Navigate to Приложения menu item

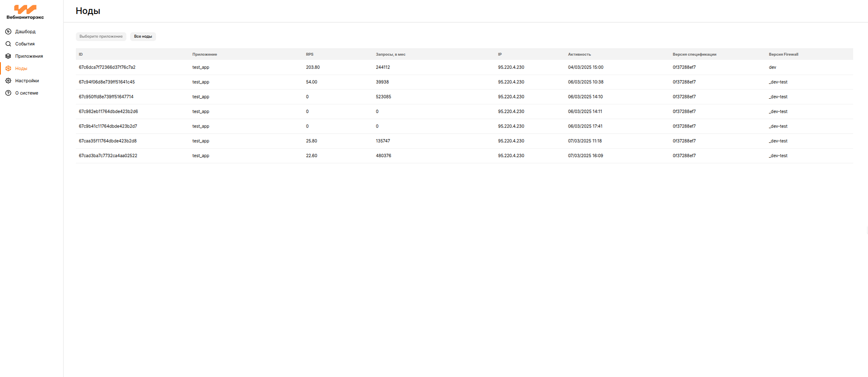click(29, 56)
